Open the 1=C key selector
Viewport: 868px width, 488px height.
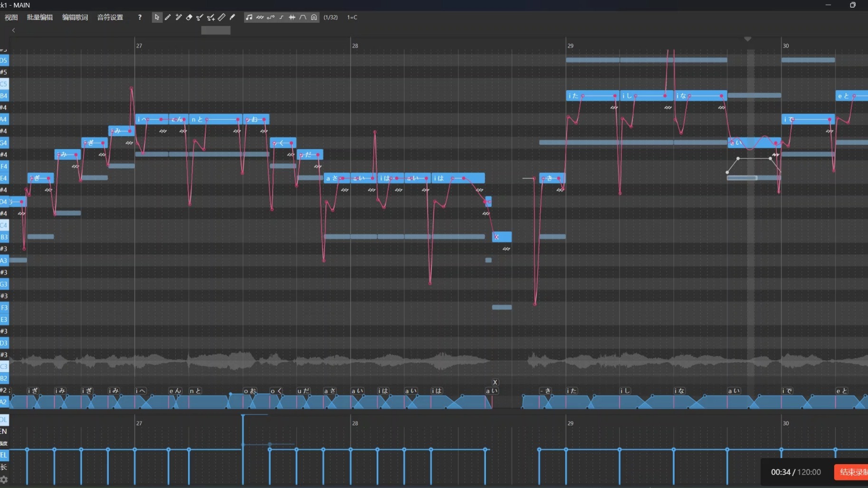352,17
